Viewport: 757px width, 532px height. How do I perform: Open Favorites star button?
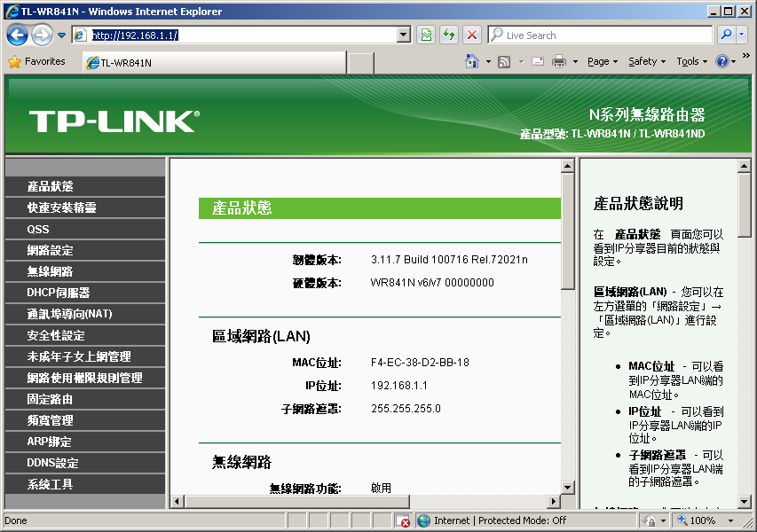click(36, 62)
